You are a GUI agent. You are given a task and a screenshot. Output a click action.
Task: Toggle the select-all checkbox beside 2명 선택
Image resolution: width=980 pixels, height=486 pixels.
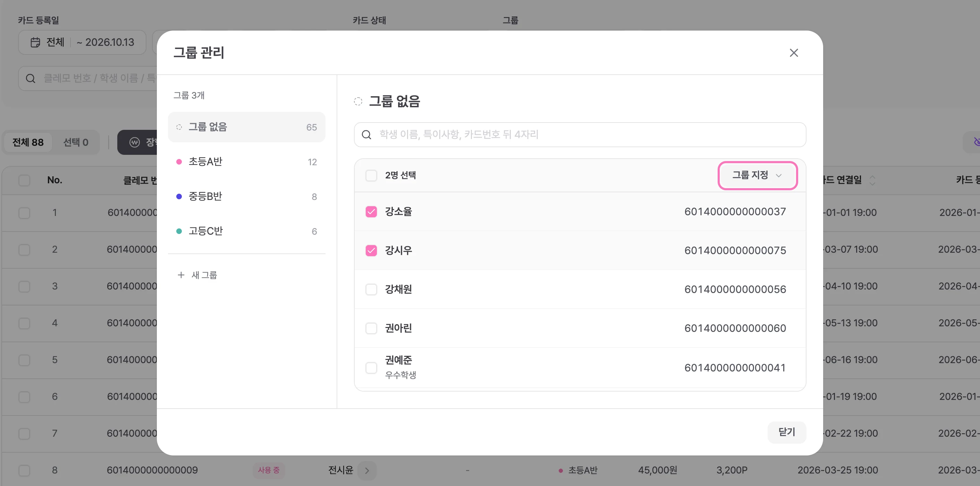(371, 175)
